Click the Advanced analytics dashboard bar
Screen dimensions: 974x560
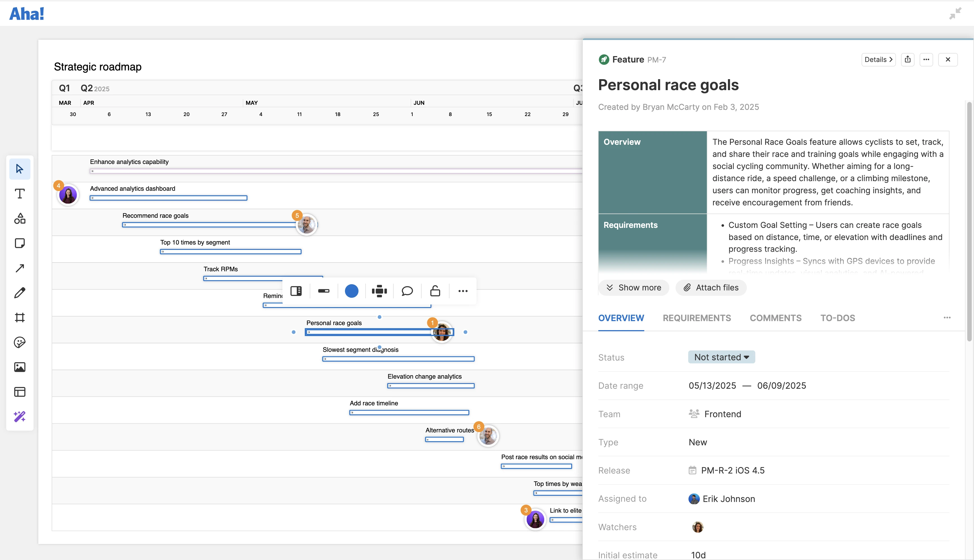pyautogui.click(x=169, y=198)
